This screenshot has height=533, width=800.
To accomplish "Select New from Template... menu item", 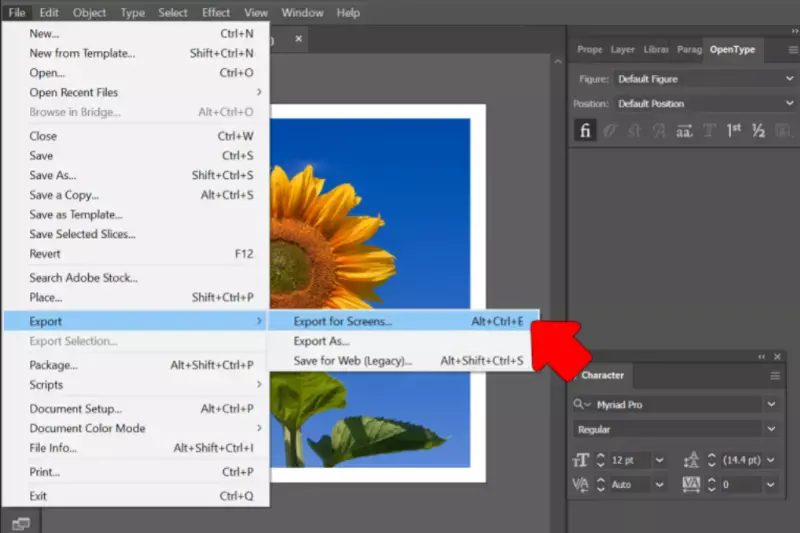I will [136, 53].
